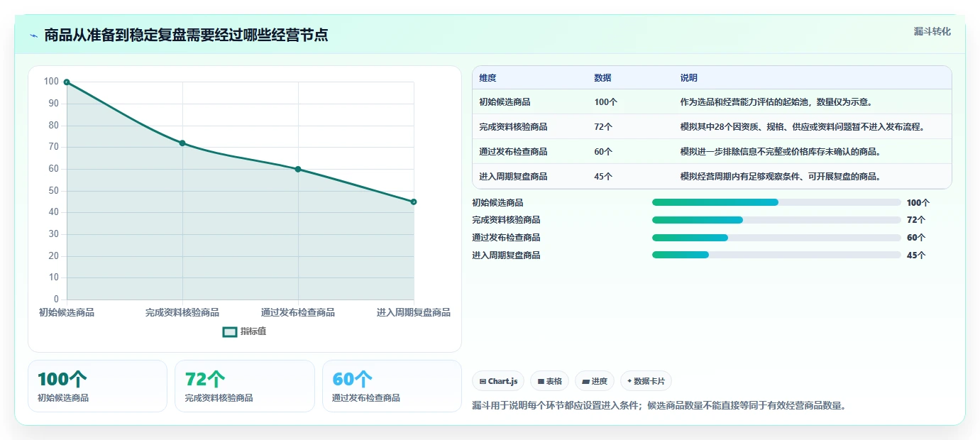The height and width of the screenshot is (440, 980).
Task: Click progress bar for 完成资料核验商品
Action: click(x=776, y=220)
